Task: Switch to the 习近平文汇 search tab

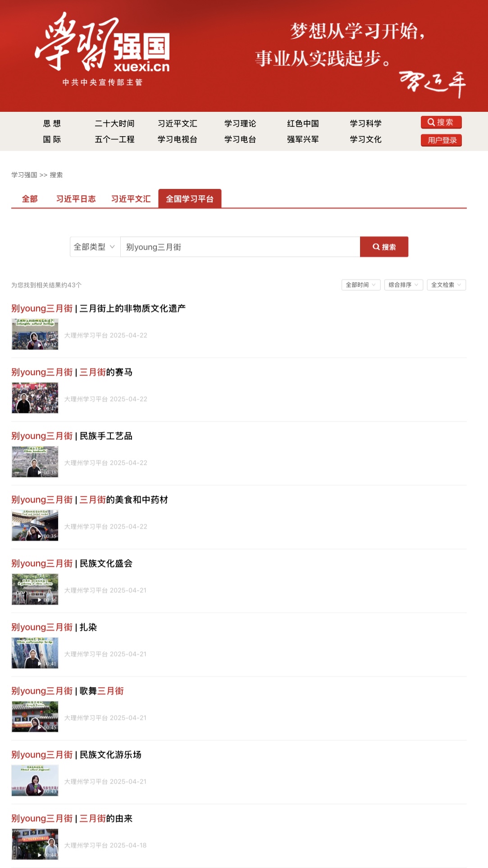Action: coord(131,199)
